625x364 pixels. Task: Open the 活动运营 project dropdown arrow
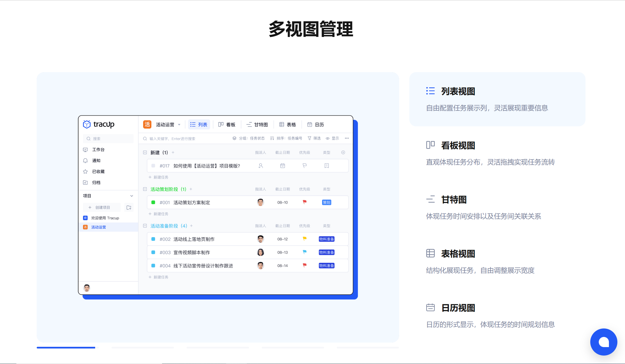(179, 125)
